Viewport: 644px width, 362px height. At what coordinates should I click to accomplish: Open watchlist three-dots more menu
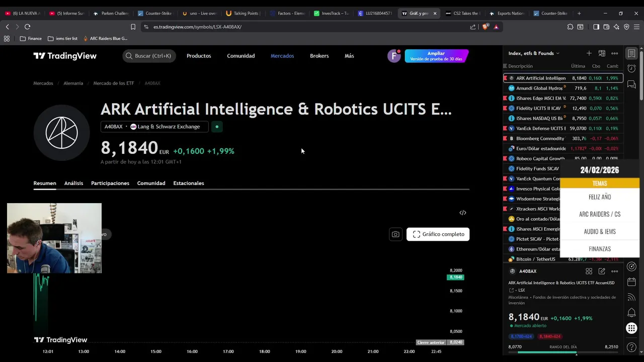click(x=614, y=53)
